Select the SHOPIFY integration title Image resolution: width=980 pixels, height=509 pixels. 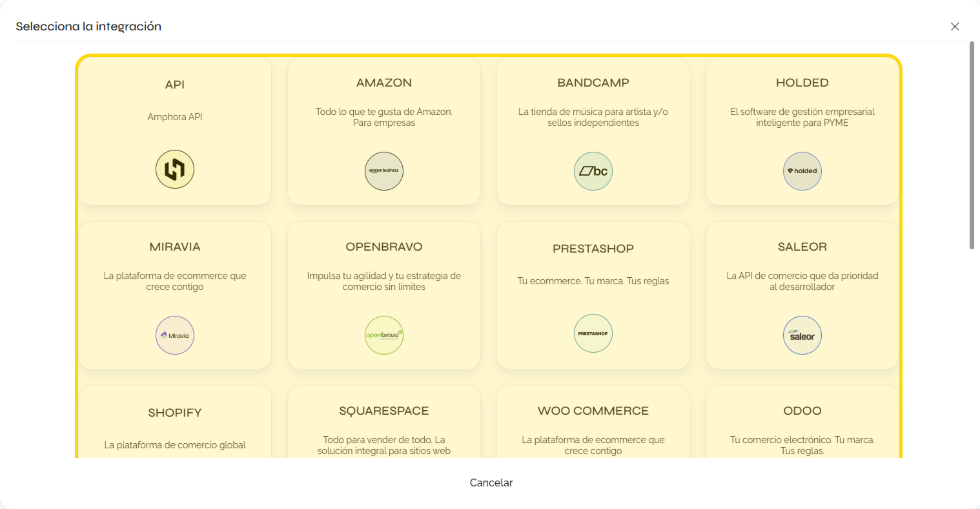point(175,413)
